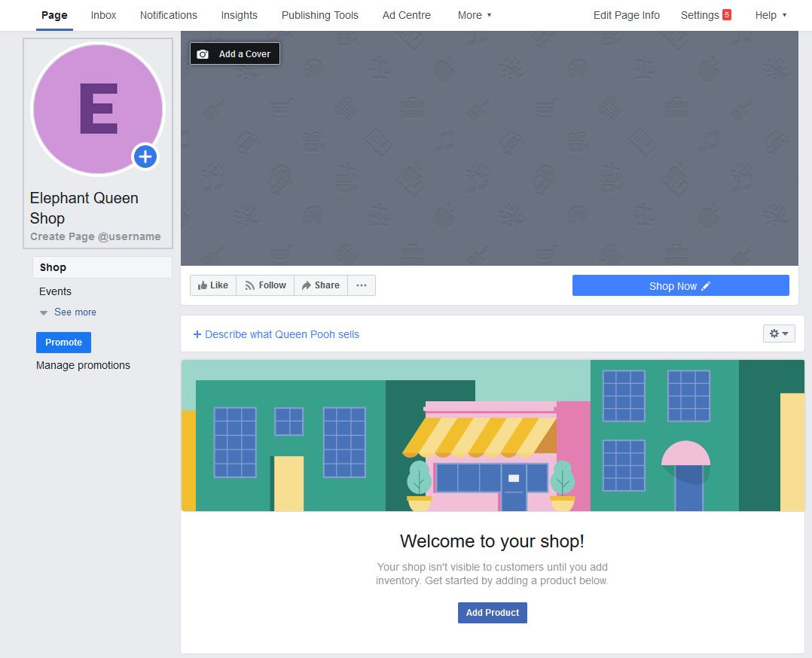Switch to the Page tab
This screenshot has width=812, height=658.
click(54, 15)
